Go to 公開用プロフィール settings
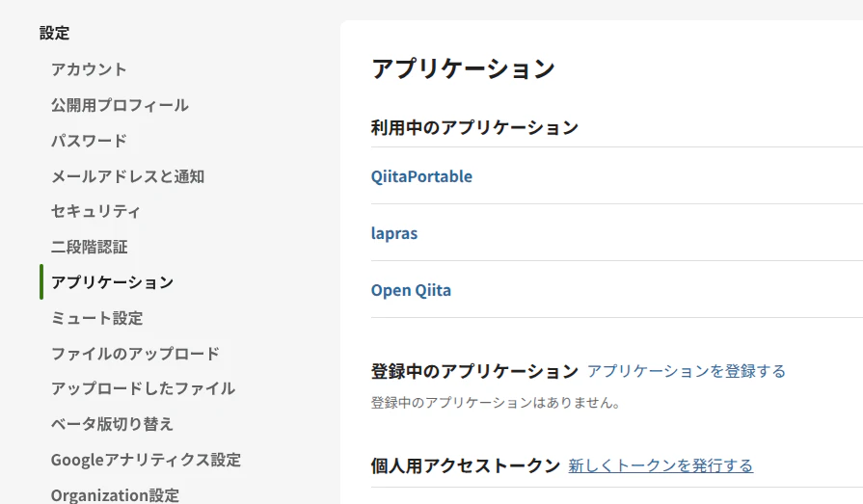863x504 pixels. [x=120, y=105]
